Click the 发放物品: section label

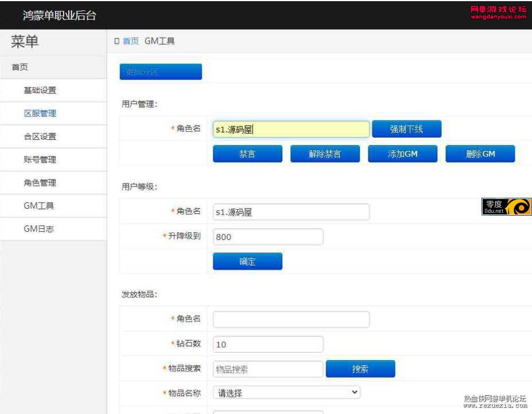click(139, 294)
